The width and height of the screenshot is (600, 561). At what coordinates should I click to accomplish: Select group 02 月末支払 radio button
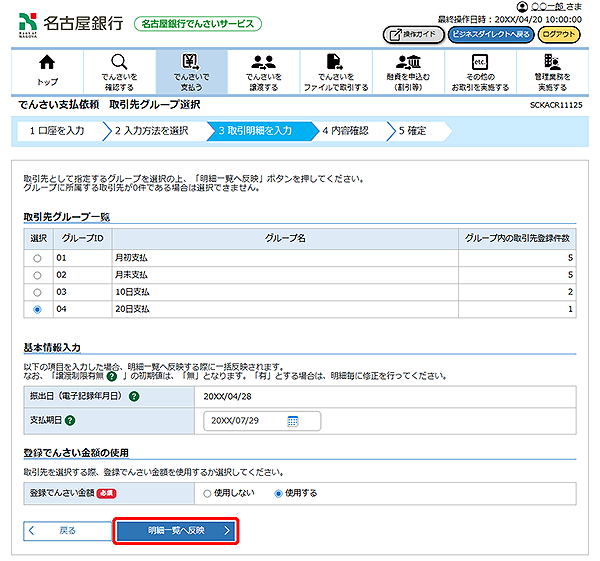(38, 274)
